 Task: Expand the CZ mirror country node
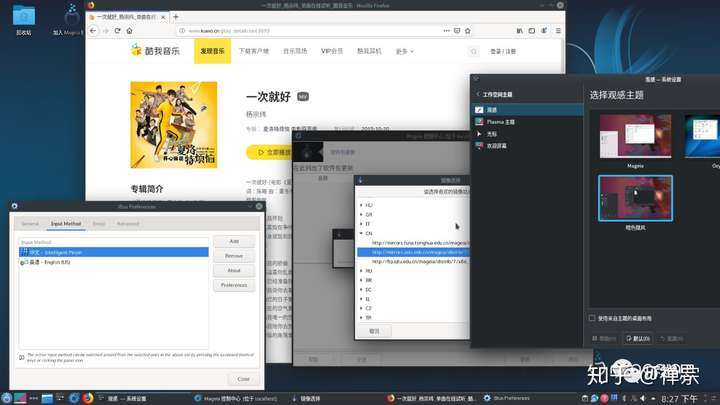[x=361, y=308]
